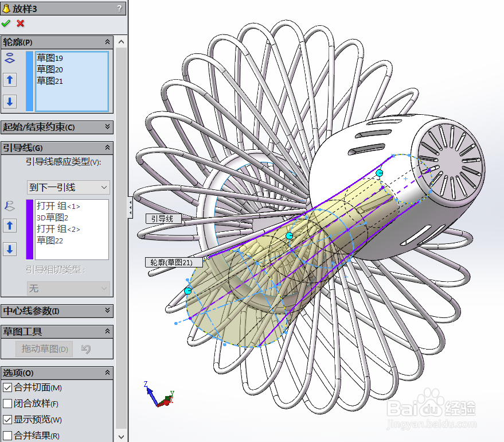Click panel scrollbar down arrow
Screen dimensions: 504x442
(121, 436)
